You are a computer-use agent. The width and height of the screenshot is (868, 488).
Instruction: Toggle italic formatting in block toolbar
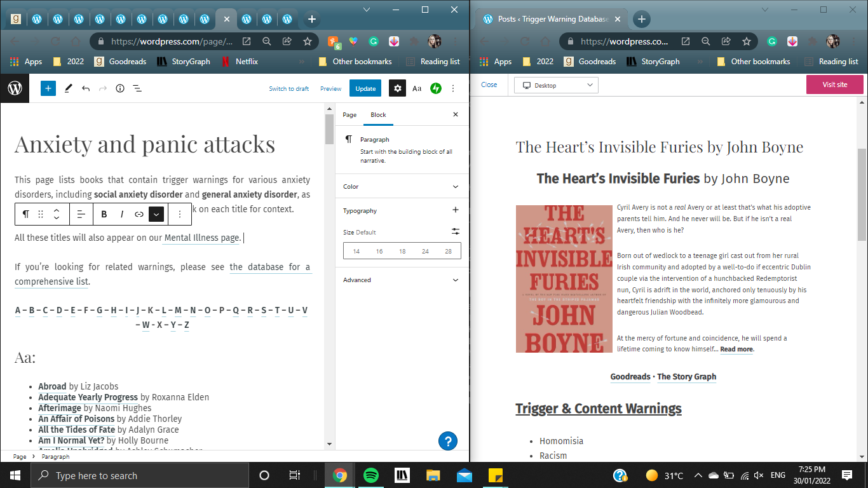tap(122, 214)
